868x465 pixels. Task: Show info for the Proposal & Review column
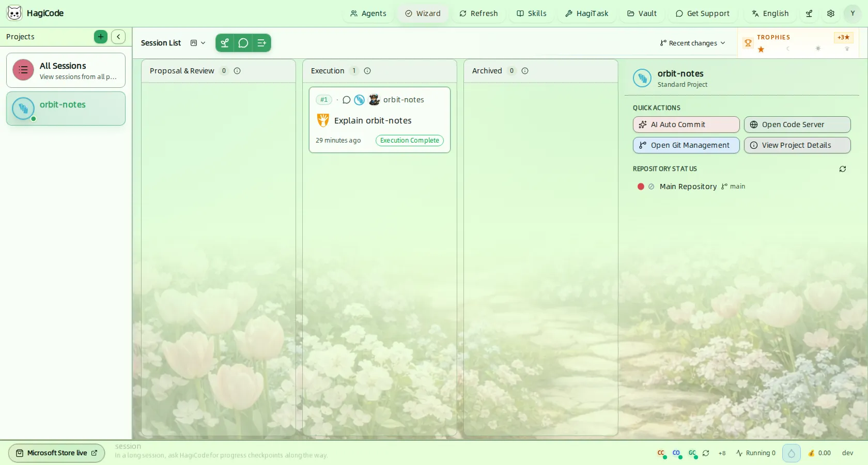237,71
